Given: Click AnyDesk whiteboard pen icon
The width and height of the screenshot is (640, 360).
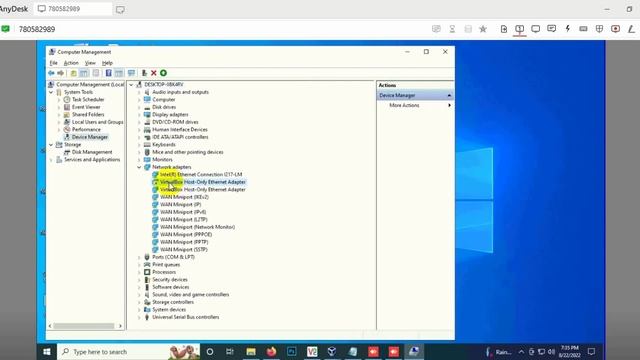Looking at the screenshot, I should point(631,29).
